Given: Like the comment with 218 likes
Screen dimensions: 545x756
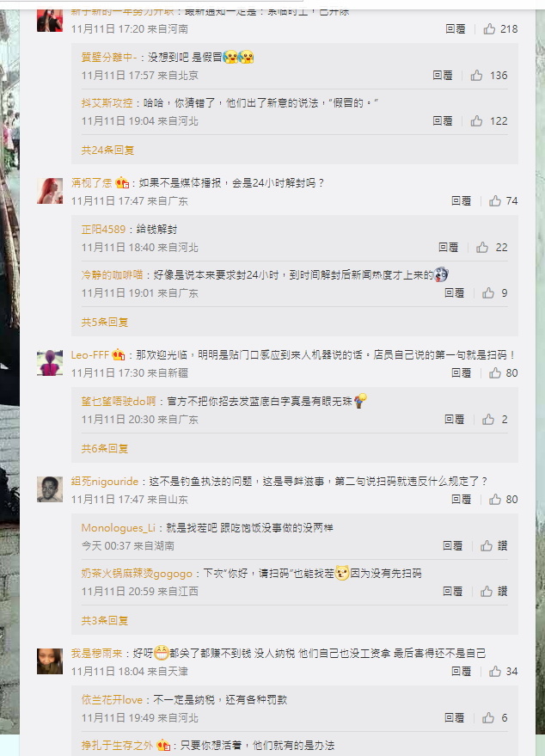Looking at the screenshot, I should pyautogui.click(x=489, y=29).
